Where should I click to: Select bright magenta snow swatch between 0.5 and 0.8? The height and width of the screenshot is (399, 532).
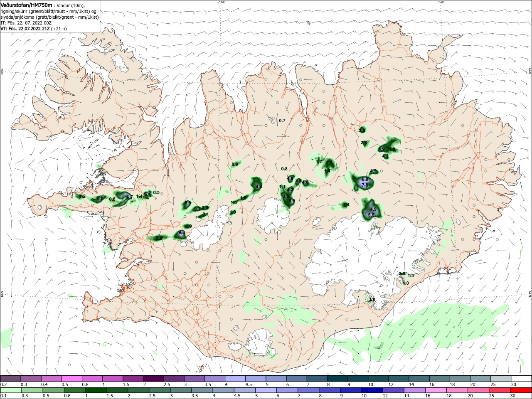click(71, 379)
